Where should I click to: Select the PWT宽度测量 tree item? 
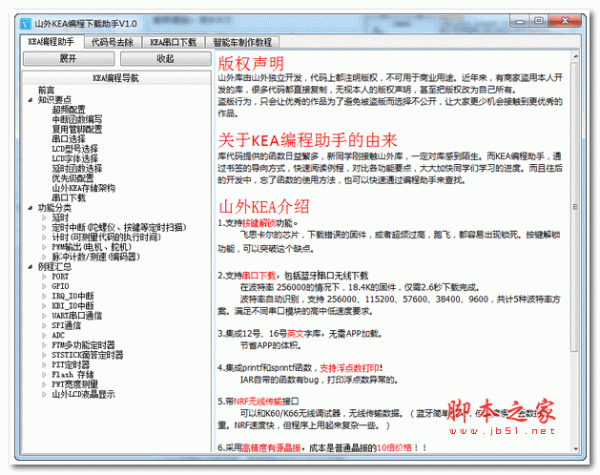75,384
